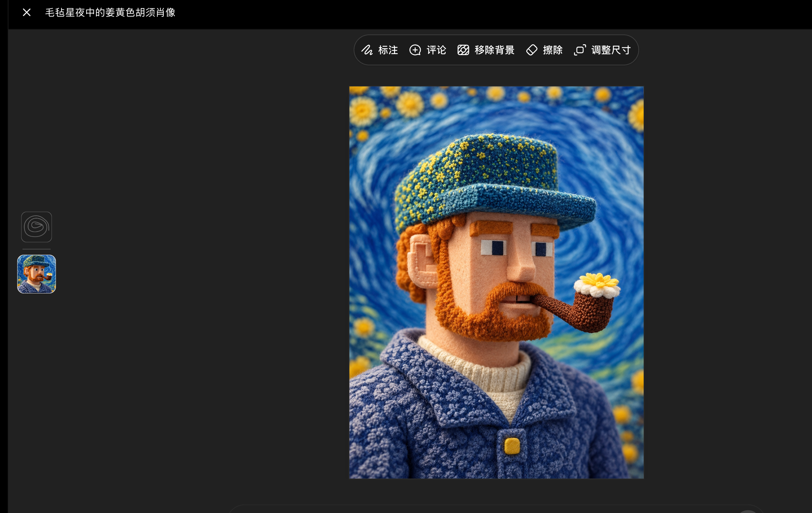
Task: Click the round send button at bottom right
Action: [x=748, y=512]
